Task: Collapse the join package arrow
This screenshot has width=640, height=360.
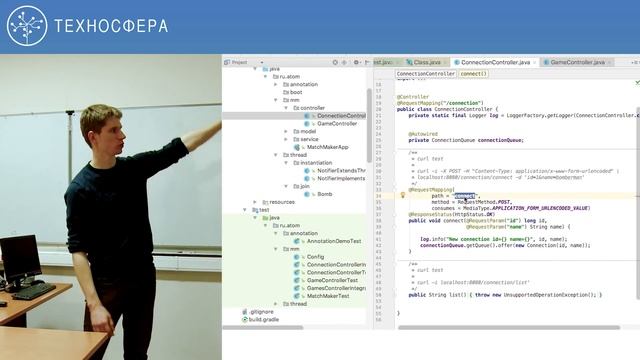Action: coord(286,187)
